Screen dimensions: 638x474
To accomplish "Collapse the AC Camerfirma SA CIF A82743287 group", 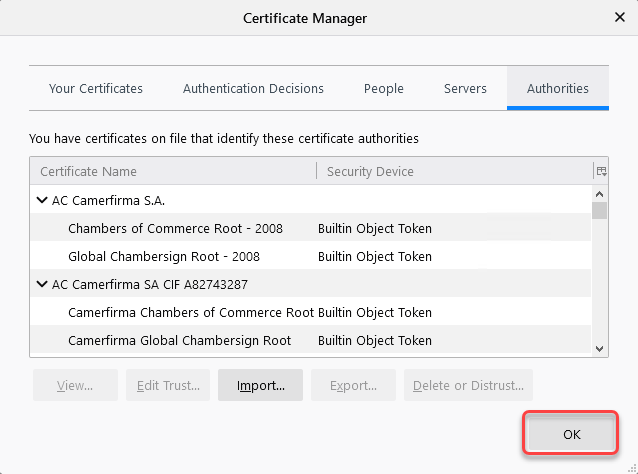I will (x=42, y=284).
